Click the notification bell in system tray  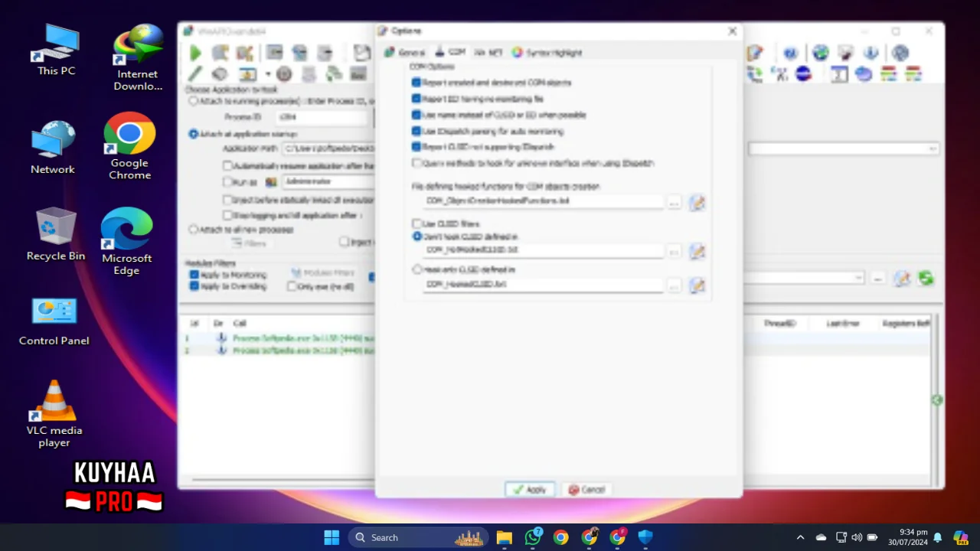(937, 537)
